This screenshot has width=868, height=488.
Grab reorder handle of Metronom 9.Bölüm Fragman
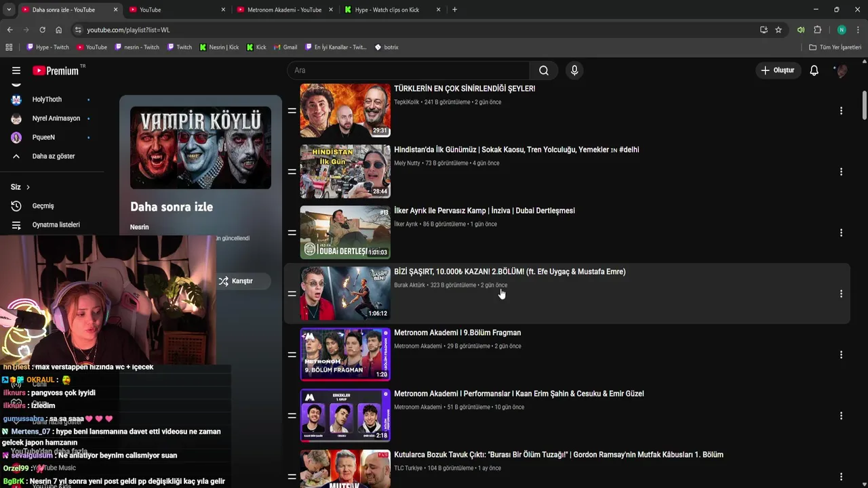[292, 354]
